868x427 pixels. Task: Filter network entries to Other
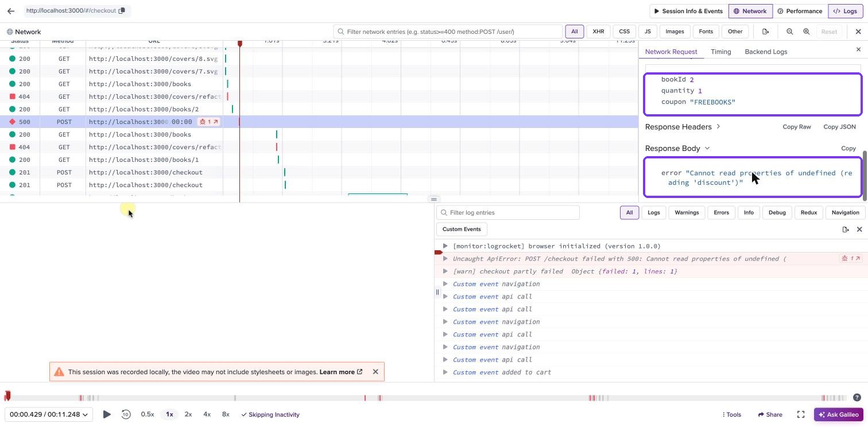click(735, 32)
